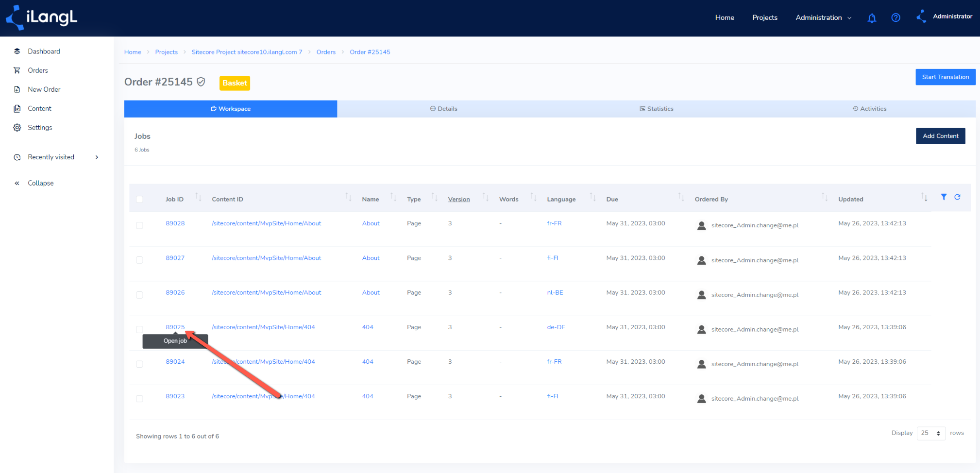This screenshot has height=473, width=980.
Task: Open the Orders breadcrumb link
Action: (x=326, y=52)
